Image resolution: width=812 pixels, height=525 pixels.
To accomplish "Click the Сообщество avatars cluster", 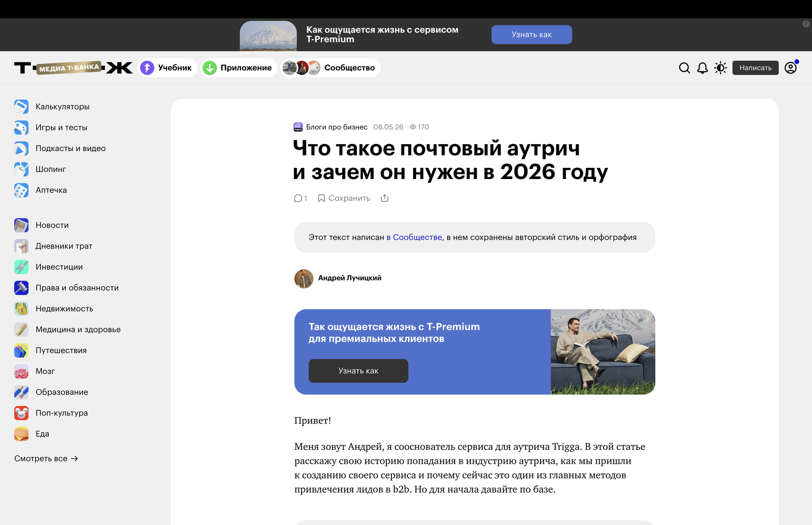I will pyautogui.click(x=301, y=67).
